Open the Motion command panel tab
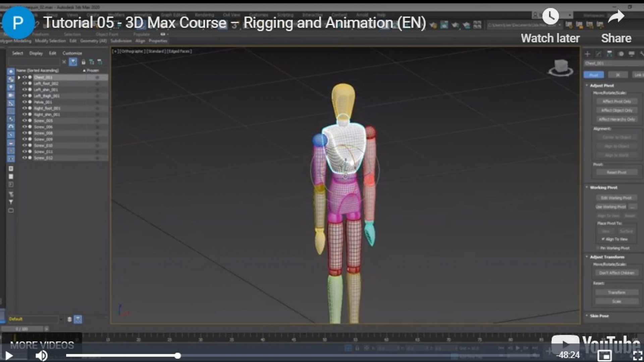The height and width of the screenshot is (362, 644). click(x=621, y=54)
